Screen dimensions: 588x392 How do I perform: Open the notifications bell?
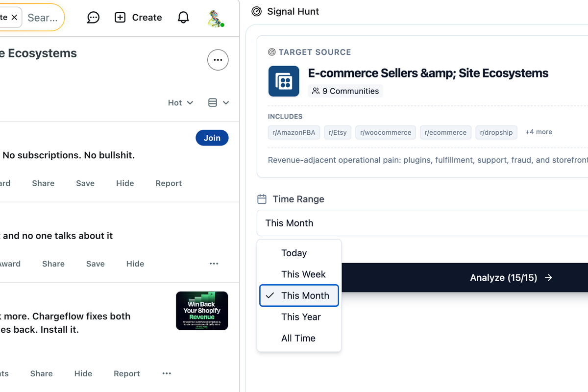[x=183, y=18]
